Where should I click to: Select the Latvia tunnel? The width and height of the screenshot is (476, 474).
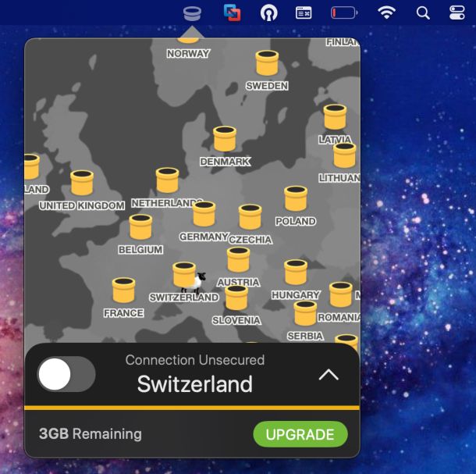(x=335, y=117)
